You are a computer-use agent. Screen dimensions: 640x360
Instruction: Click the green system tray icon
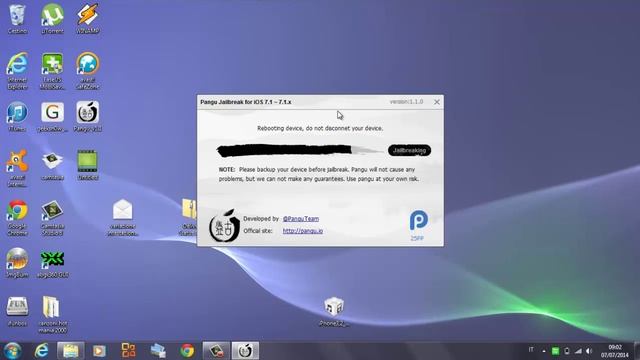click(556, 351)
